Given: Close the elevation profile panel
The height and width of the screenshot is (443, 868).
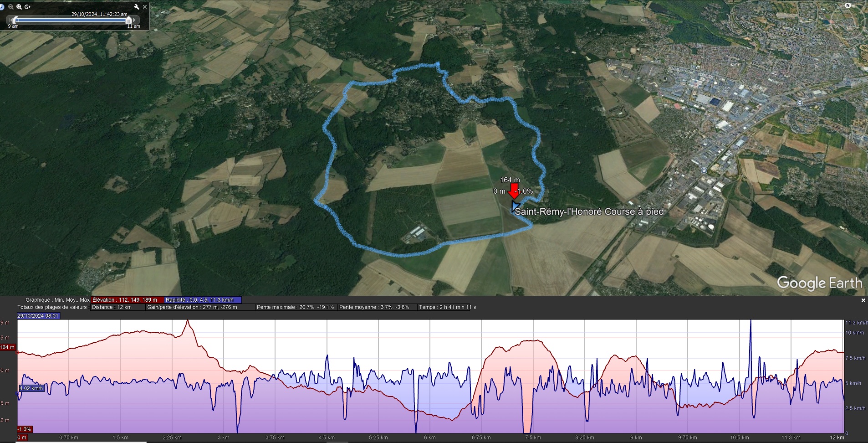Looking at the screenshot, I should (x=863, y=300).
